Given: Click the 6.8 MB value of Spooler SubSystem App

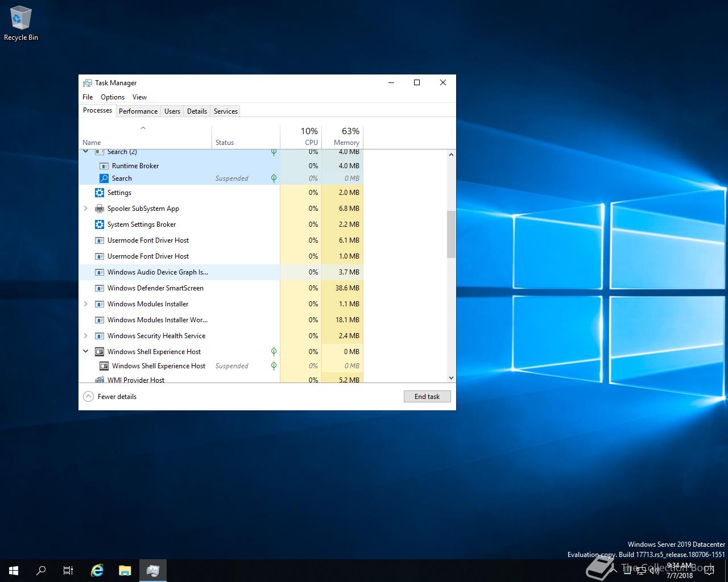Looking at the screenshot, I should coord(349,209).
